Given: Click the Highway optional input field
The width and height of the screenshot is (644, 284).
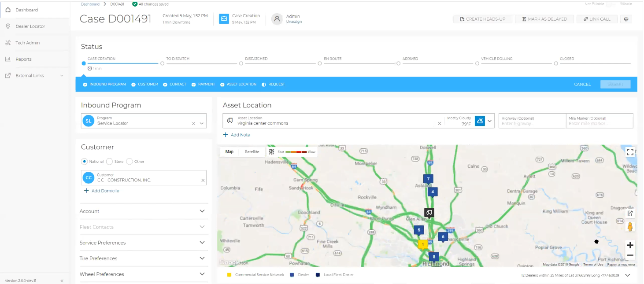Looking at the screenshot, I should point(532,121).
